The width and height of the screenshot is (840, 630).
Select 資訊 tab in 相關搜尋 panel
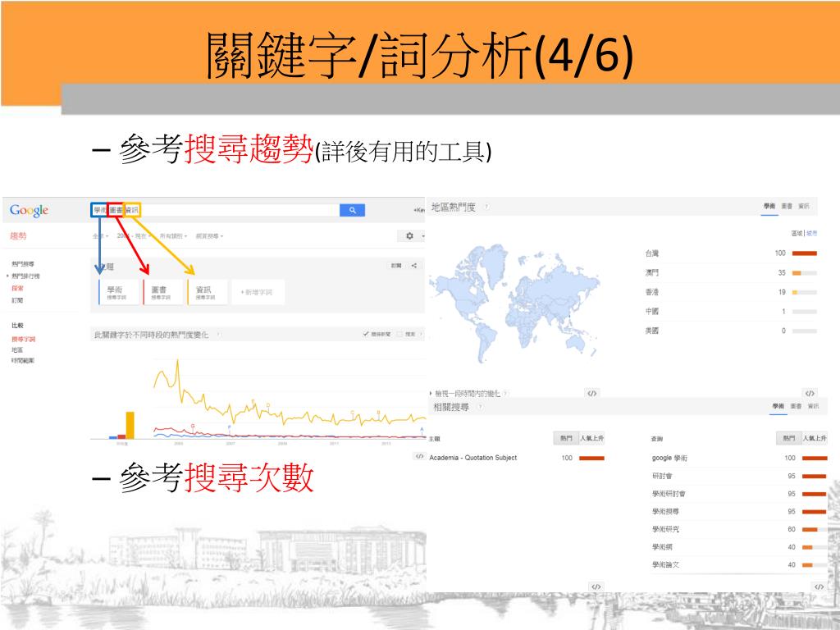[813, 406]
